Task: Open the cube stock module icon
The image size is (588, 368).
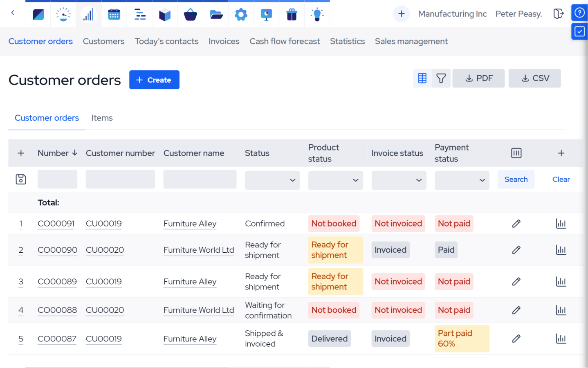Action: (x=165, y=14)
